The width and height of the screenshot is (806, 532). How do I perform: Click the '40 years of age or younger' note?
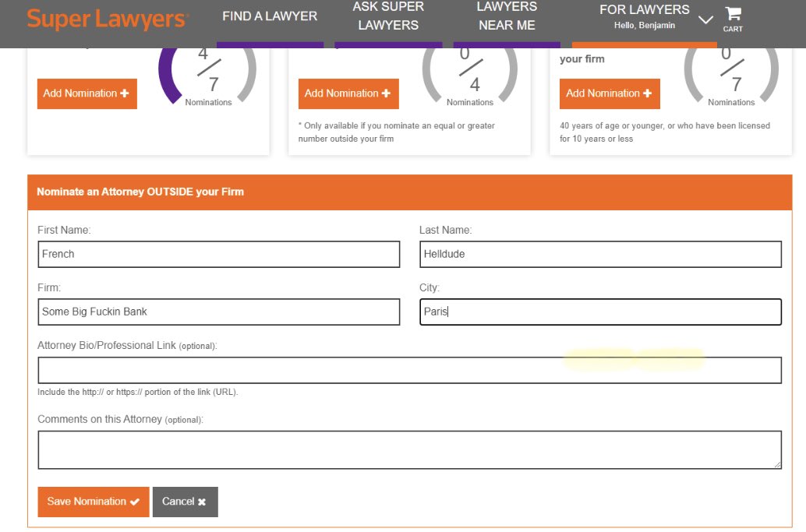click(665, 132)
